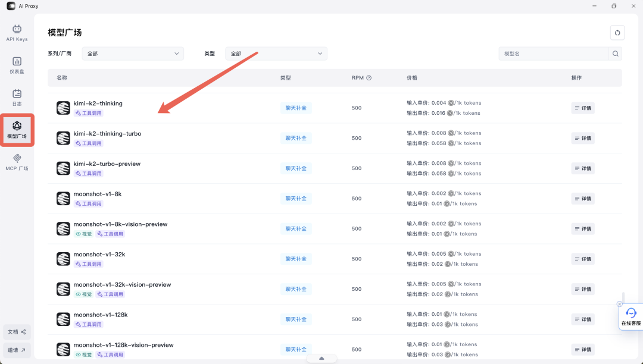643x364 pixels.
Task: Open 详情 for moonshot-v1-128k model
Action: 582,319
